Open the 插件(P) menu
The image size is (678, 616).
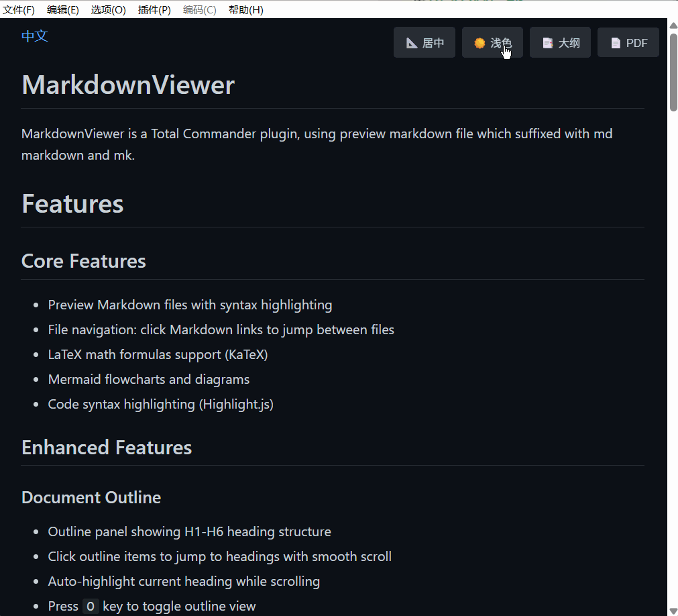pyautogui.click(x=154, y=9)
